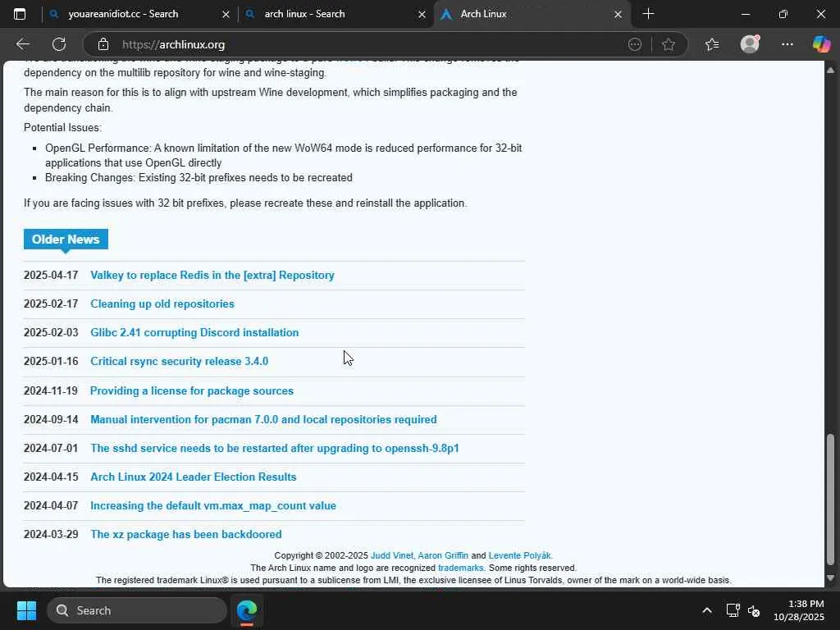The width and height of the screenshot is (840, 630).
Task: Open the tab actions menu icon
Action: (20, 14)
